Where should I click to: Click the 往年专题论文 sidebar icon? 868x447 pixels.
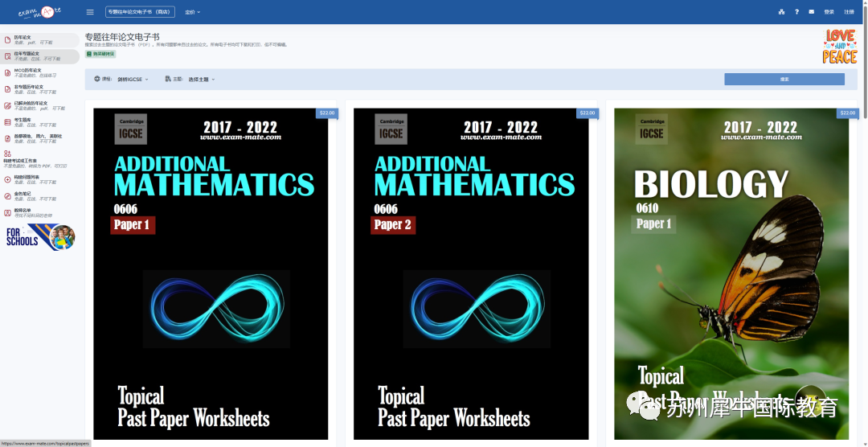tap(7, 56)
